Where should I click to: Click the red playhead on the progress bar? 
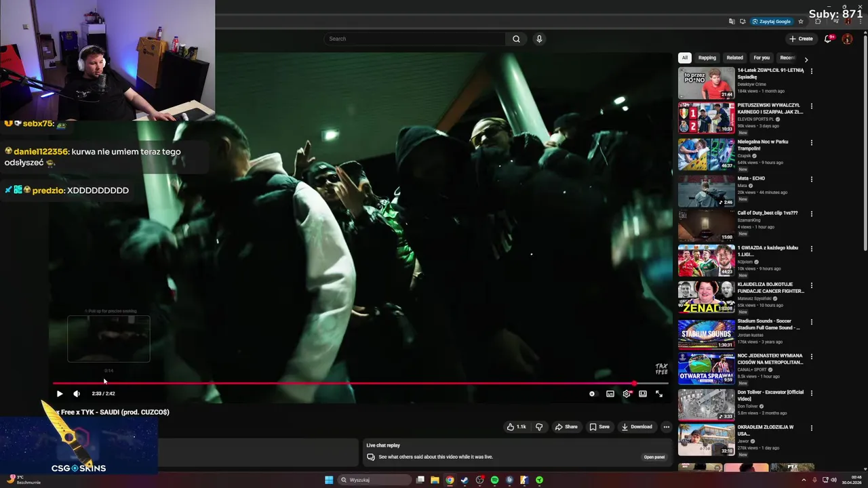pyautogui.click(x=634, y=384)
